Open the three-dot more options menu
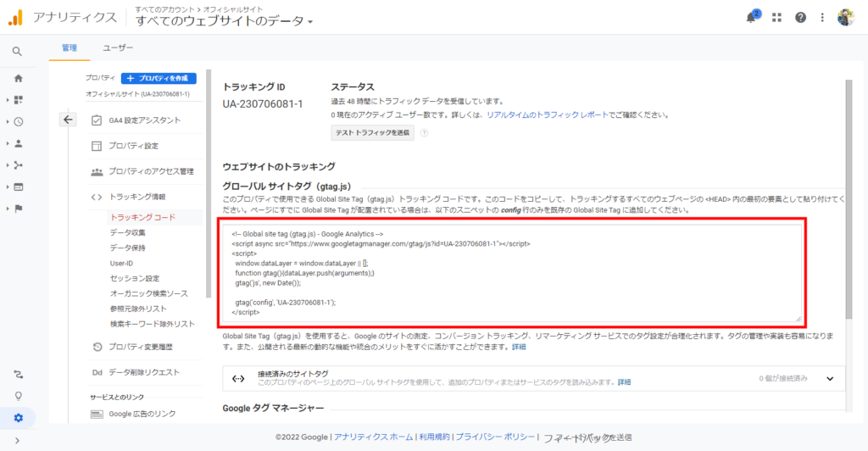868x451 pixels. (822, 18)
